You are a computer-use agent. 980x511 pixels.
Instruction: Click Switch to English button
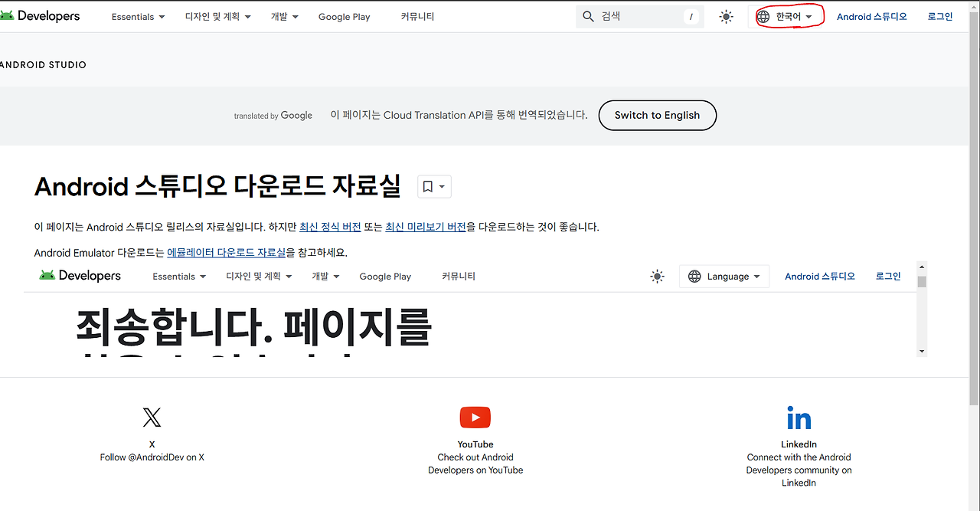point(657,115)
